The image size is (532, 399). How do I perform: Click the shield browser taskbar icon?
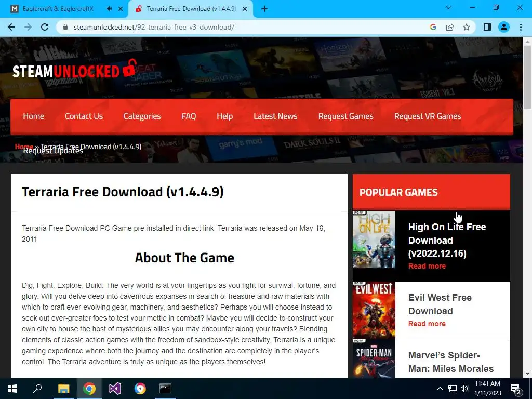click(x=140, y=389)
